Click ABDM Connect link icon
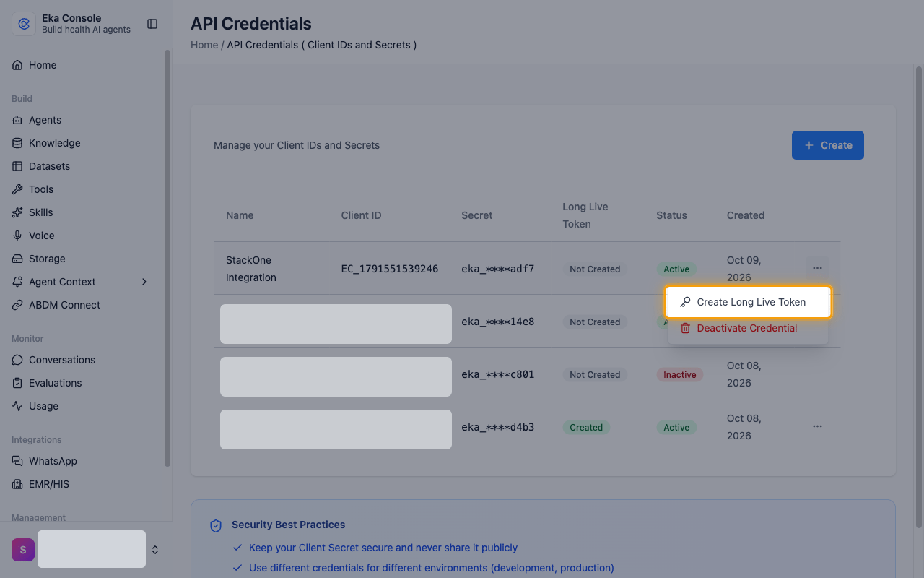Image resolution: width=924 pixels, height=578 pixels. click(17, 305)
